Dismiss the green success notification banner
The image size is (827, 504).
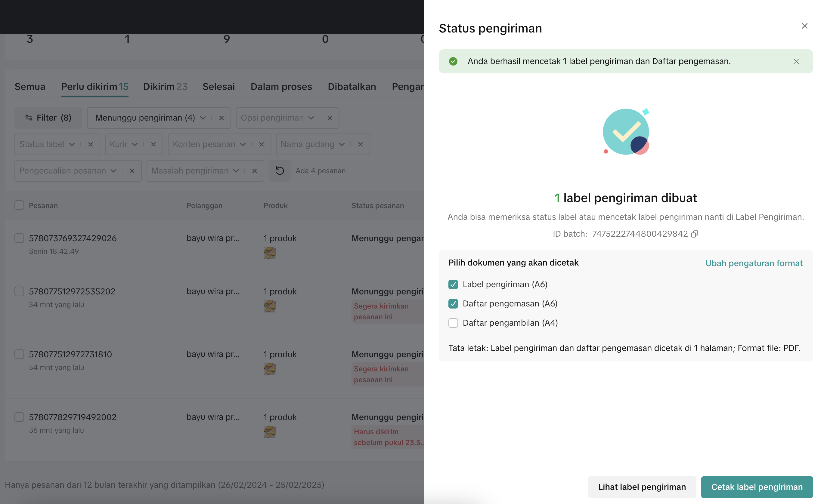point(796,61)
